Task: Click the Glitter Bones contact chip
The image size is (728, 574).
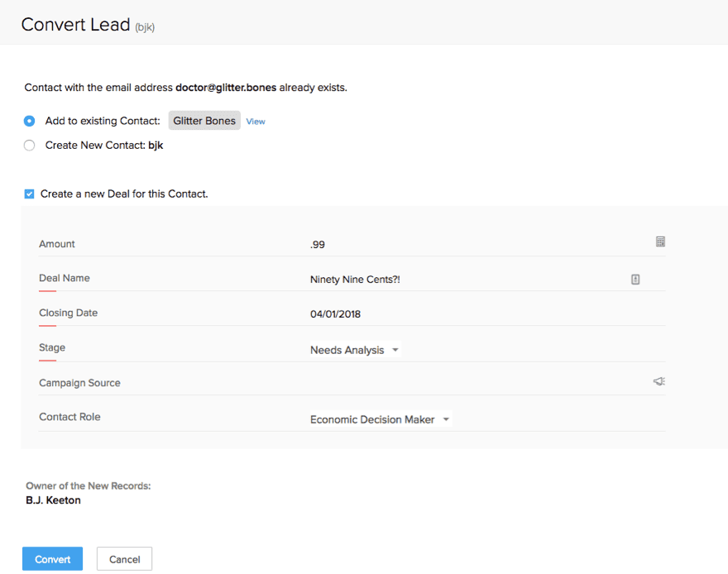Action: (x=204, y=120)
